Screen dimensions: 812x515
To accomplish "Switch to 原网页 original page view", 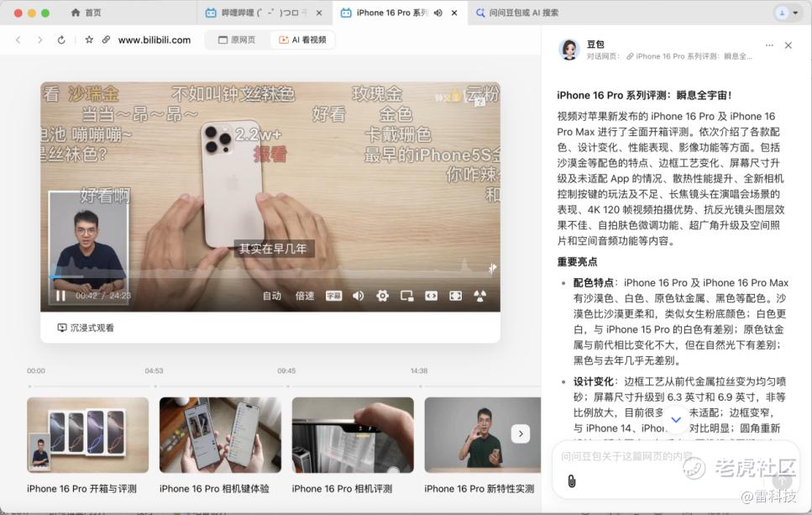I will coord(237,39).
